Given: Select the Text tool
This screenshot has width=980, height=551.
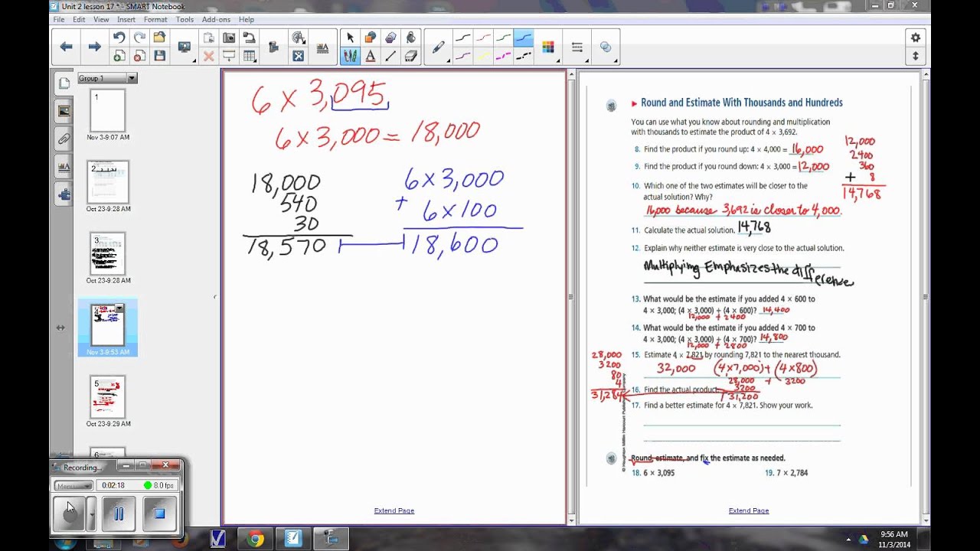Looking at the screenshot, I should coord(371,55).
